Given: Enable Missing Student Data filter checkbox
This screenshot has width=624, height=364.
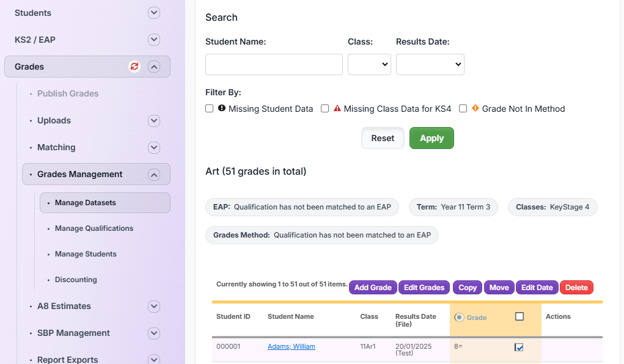Looking at the screenshot, I should point(210,109).
